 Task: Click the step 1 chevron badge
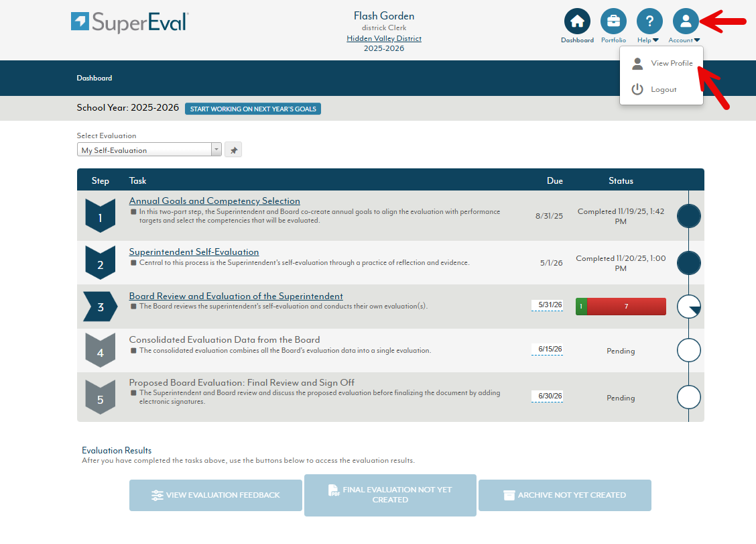[x=101, y=216]
